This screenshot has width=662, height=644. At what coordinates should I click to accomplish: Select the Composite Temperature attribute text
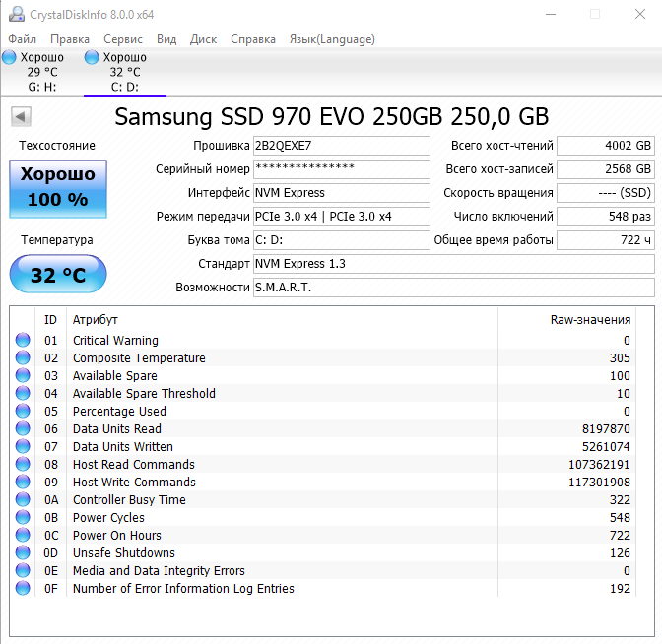point(139,357)
